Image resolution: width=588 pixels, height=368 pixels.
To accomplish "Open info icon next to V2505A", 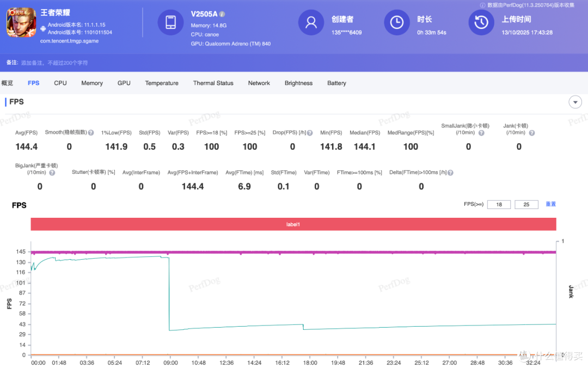I will click(x=222, y=14).
